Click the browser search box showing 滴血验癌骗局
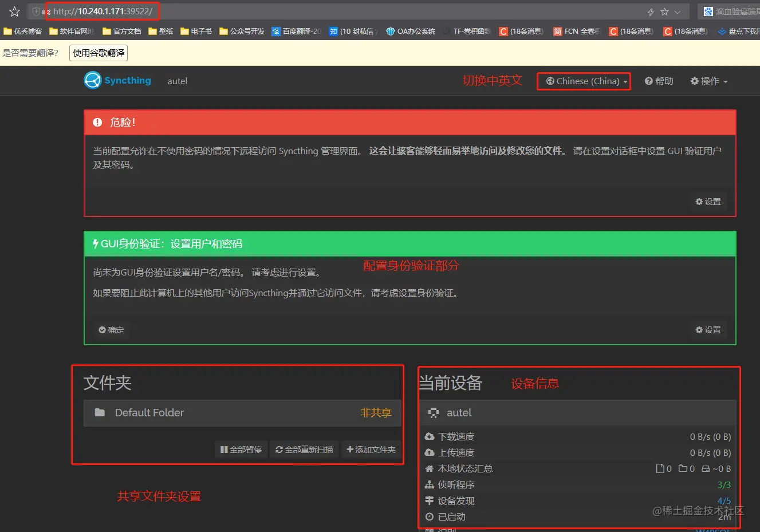Image resolution: width=760 pixels, height=532 pixels. [730, 11]
